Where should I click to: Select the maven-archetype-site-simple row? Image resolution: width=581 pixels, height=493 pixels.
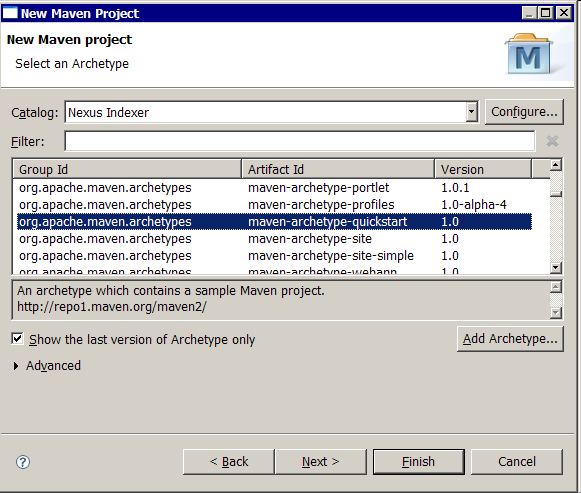[x=275, y=256]
